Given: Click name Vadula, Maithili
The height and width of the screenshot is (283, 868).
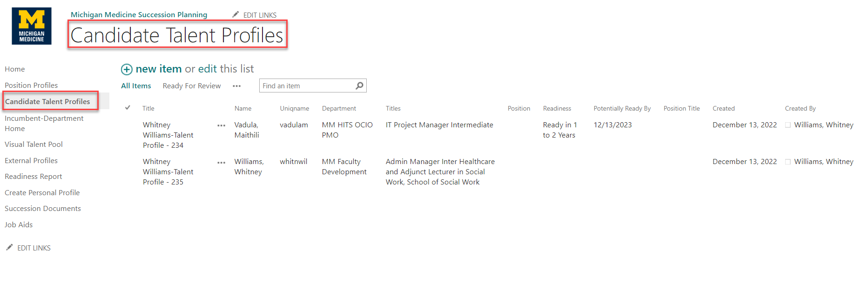Looking at the screenshot, I should coord(247,130).
